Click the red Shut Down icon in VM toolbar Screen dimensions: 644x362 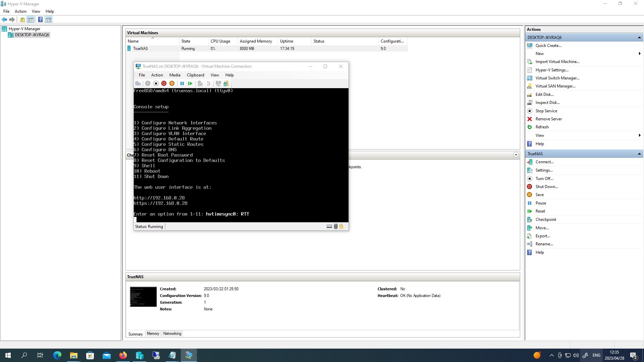[x=164, y=83]
